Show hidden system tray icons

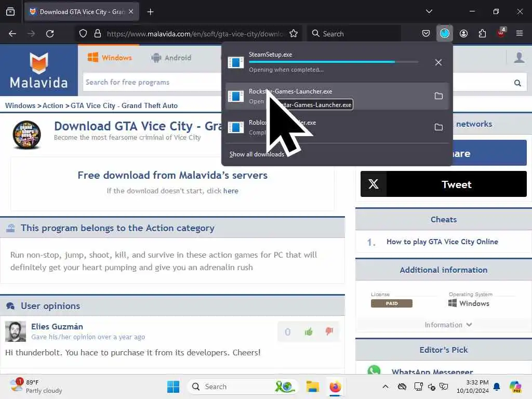click(x=385, y=387)
